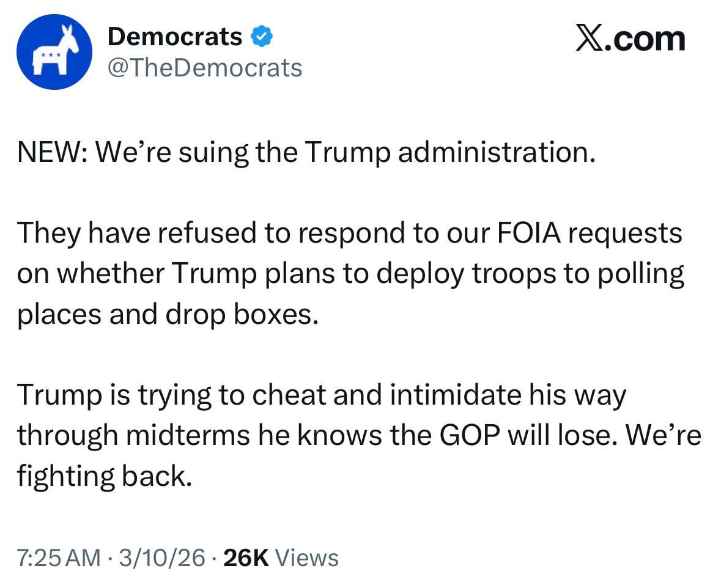Click the 7:25 AM timestamp

tap(58, 557)
